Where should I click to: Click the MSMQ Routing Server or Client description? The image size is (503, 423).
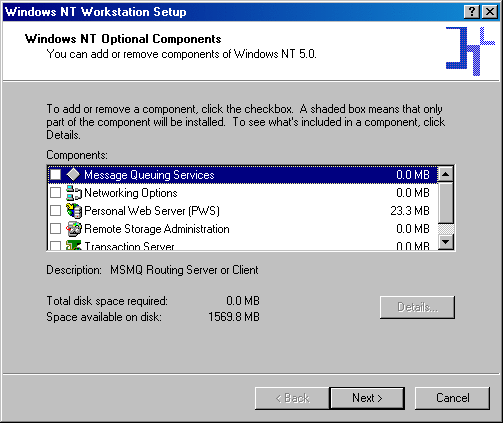(184, 270)
